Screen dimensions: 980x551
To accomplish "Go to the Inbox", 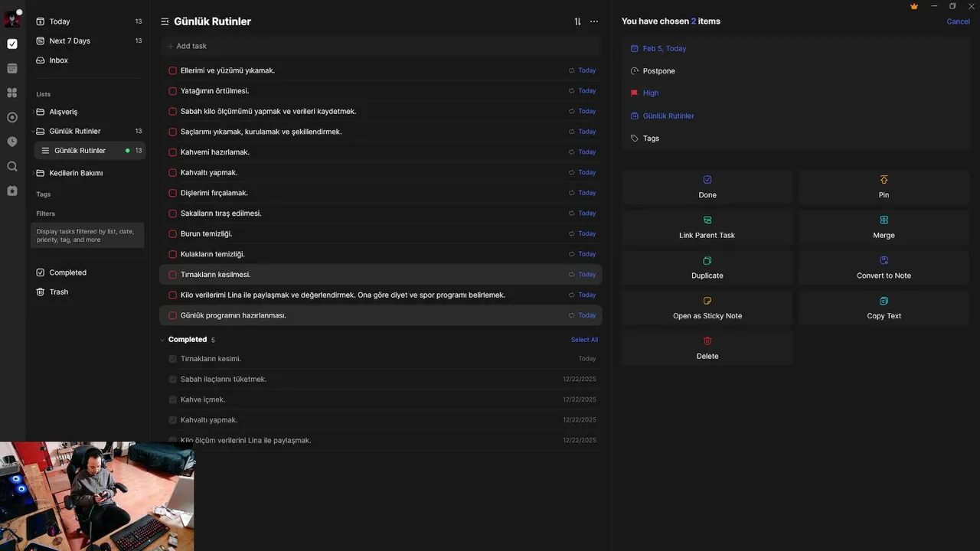I will point(58,60).
